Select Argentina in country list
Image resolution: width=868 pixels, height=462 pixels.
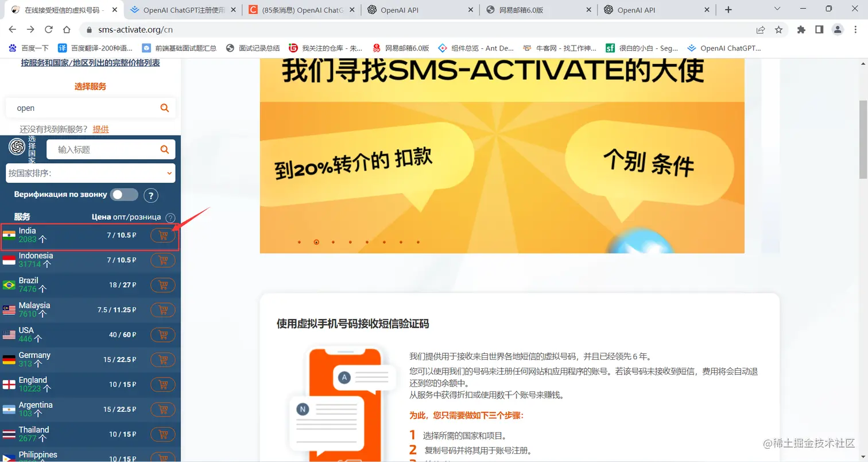[90, 409]
